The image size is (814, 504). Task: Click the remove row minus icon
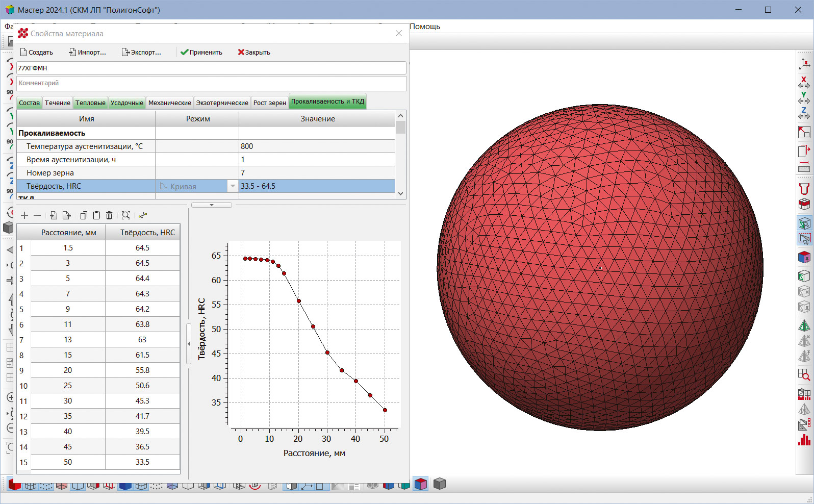coord(37,215)
